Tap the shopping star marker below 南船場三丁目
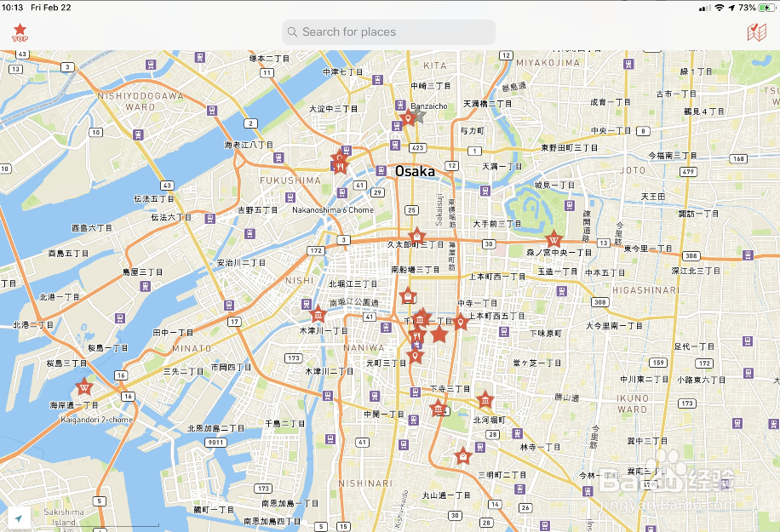This screenshot has width=780, height=532. [409, 296]
